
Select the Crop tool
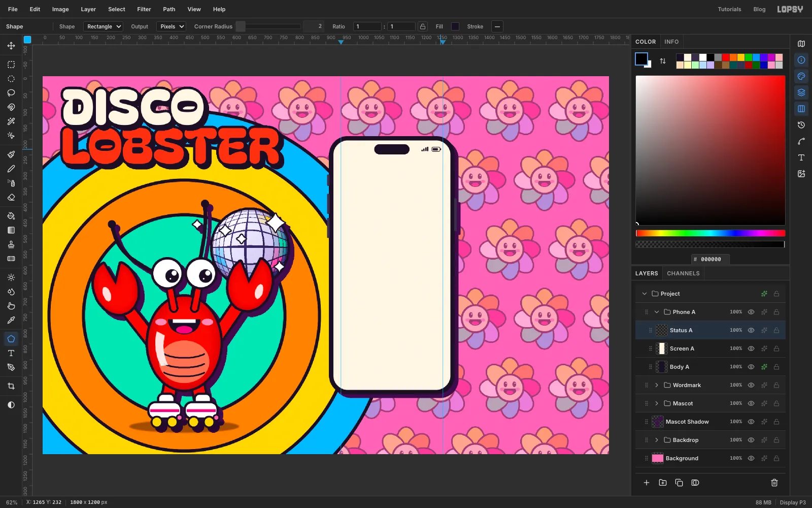click(x=11, y=386)
